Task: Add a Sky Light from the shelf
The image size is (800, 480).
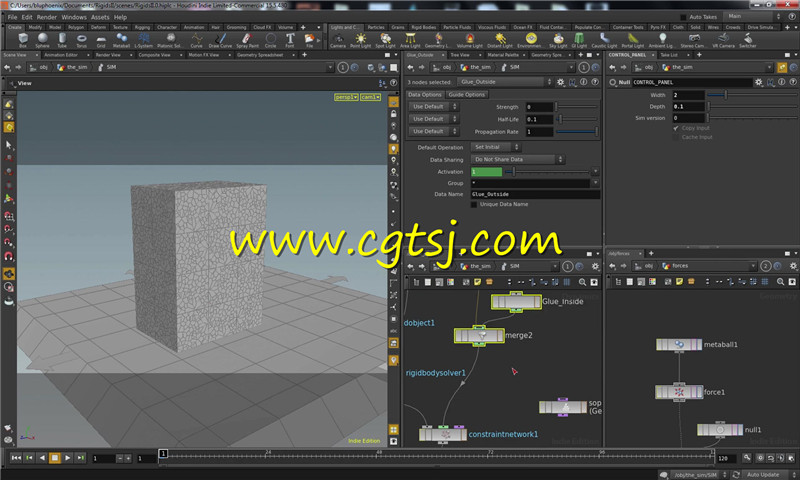Action: pyautogui.click(x=558, y=40)
